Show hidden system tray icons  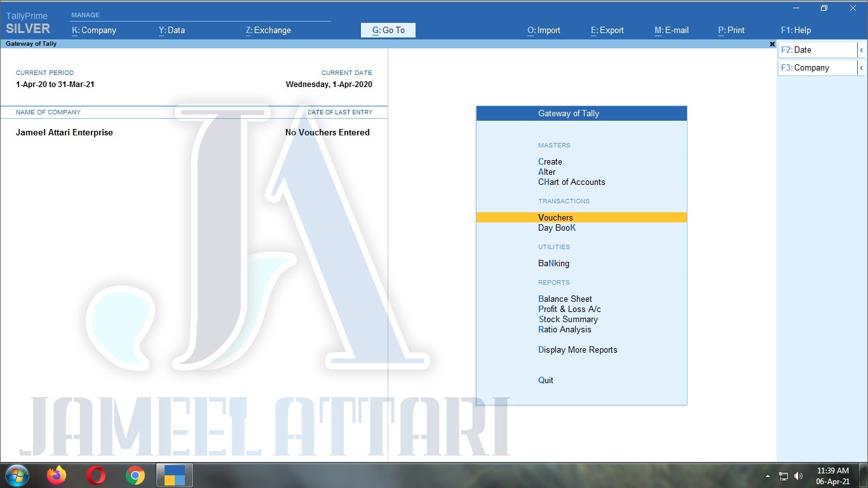coord(768,476)
